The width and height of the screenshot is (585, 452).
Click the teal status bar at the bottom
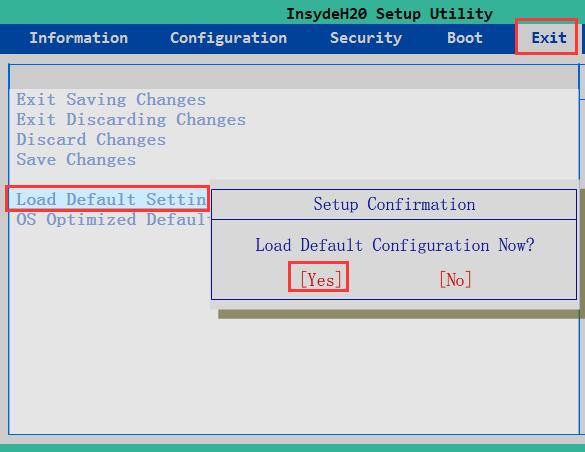point(292,448)
